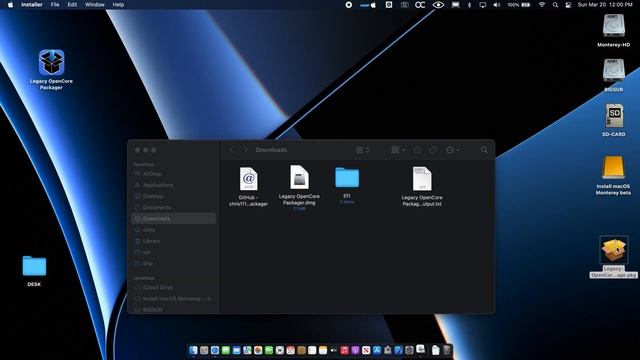This screenshot has height=360, width=640.
Task: Open the Finder icon view switcher
Action: [x=362, y=150]
